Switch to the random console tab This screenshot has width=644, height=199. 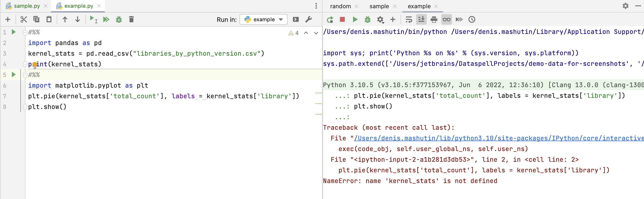point(340,6)
